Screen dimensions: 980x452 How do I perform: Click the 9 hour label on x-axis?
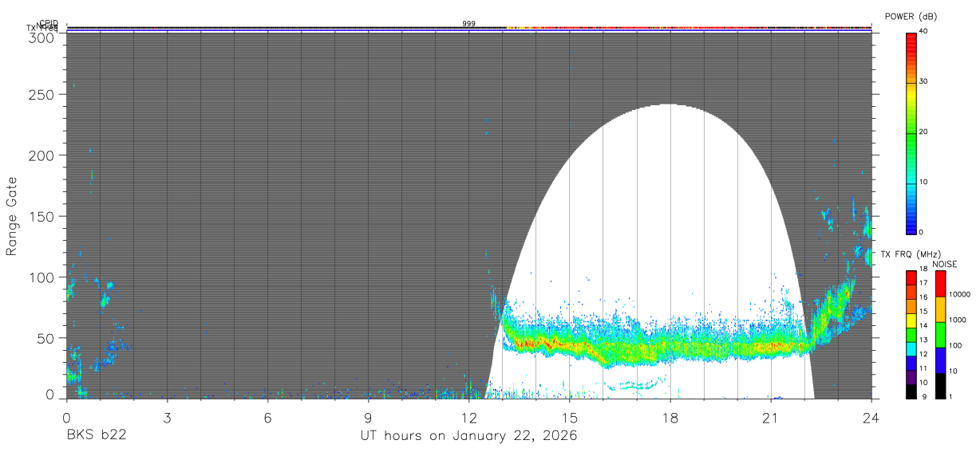368,418
